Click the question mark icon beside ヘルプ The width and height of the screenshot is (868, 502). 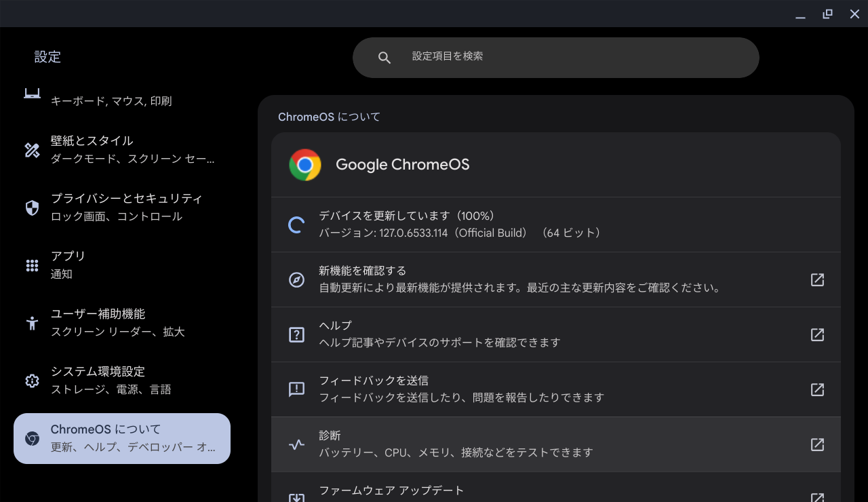coord(296,334)
